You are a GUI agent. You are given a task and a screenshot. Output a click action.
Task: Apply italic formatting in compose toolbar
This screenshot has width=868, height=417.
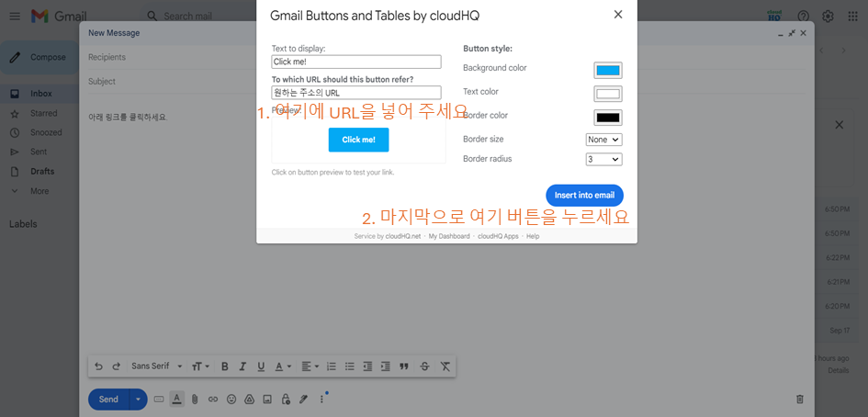tap(242, 366)
